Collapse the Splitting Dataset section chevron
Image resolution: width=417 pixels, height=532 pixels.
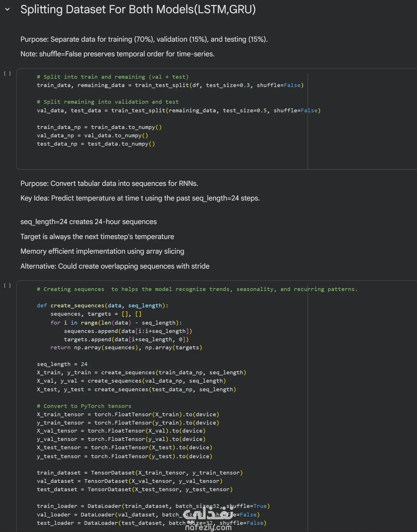(7, 9)
